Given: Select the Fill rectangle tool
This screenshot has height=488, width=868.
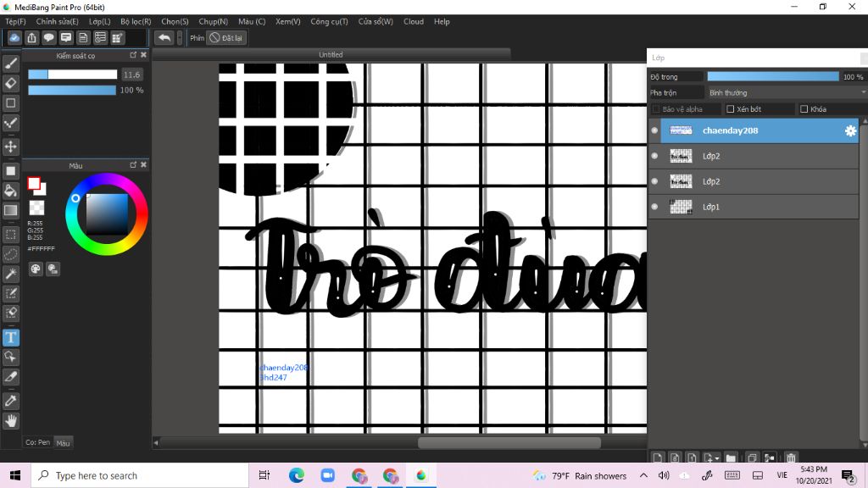Looking at the screenshot, I should [x=10, y=171].
